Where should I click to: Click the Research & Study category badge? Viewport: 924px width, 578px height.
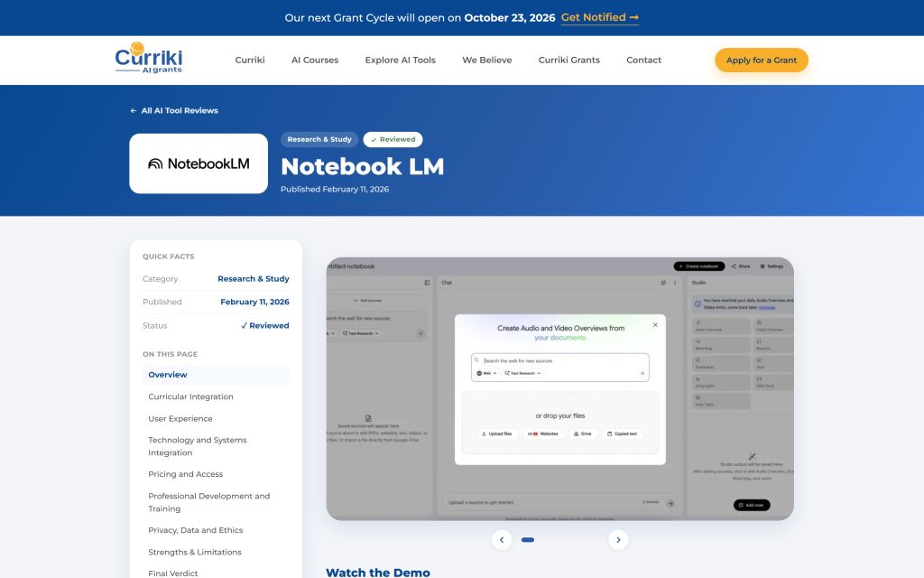[x=319, y=139]
